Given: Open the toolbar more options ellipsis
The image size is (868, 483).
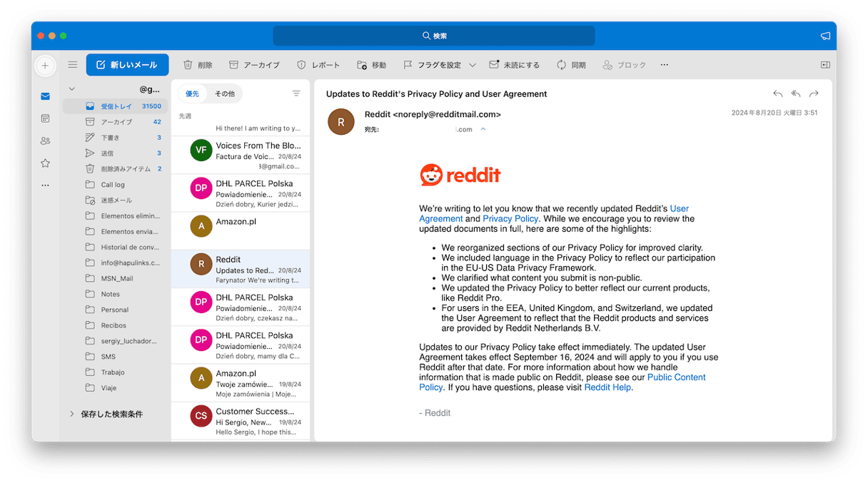Looking at the screenshot, I should [x=665, y=65].
